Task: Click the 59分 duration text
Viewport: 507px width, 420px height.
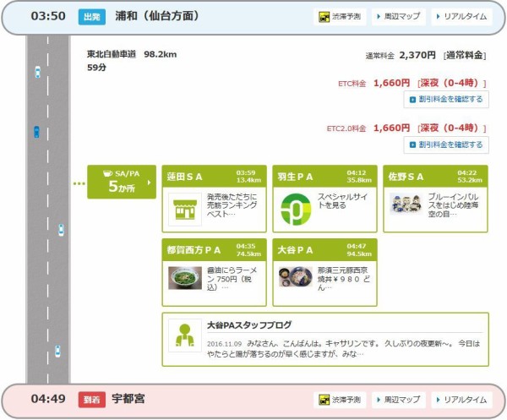Action: coord(96,68)
